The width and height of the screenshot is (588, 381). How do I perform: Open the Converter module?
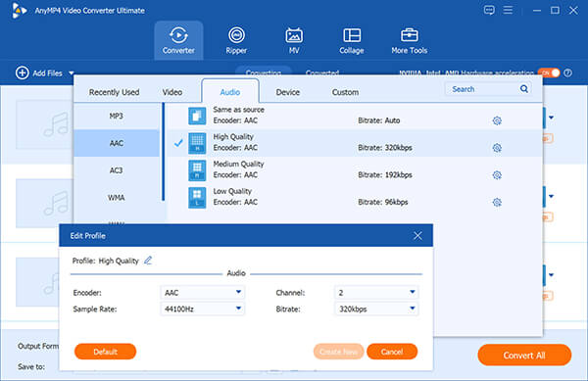coord(178,40)
